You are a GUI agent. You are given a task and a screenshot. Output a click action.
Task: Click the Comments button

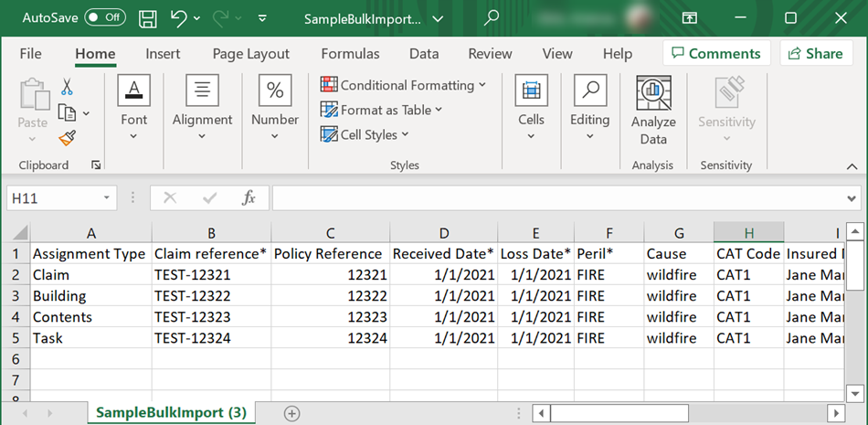tap(716, 54)
